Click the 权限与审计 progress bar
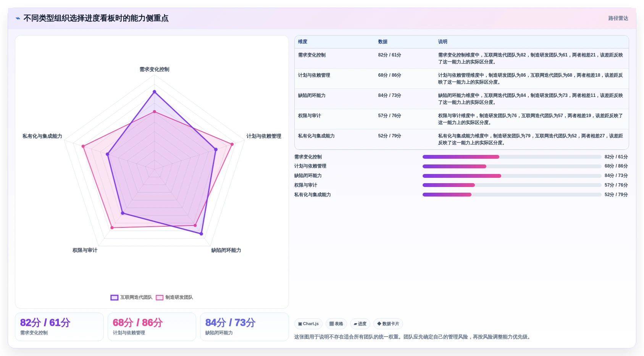Image resolution: width=644 pixels, height=356 pixels. 512,185
